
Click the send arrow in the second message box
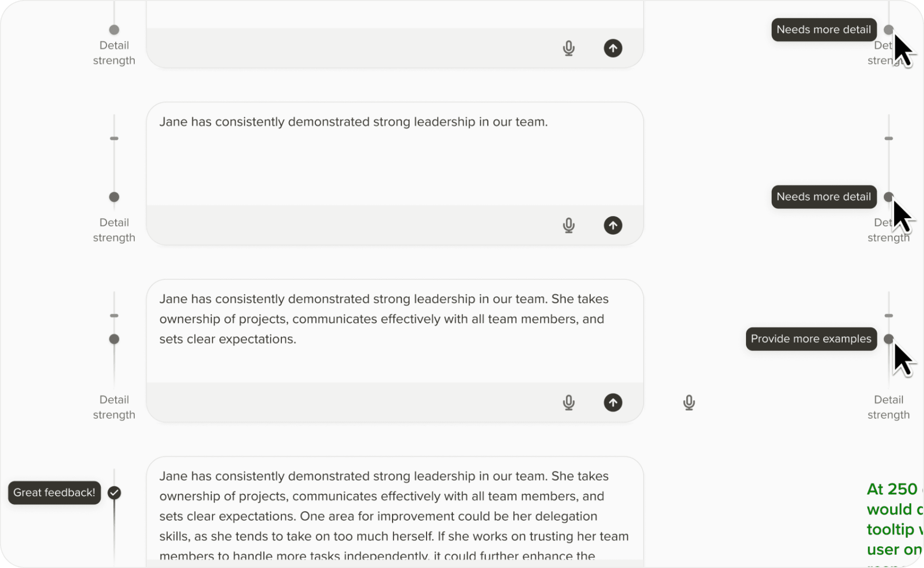tap(613, 225)
